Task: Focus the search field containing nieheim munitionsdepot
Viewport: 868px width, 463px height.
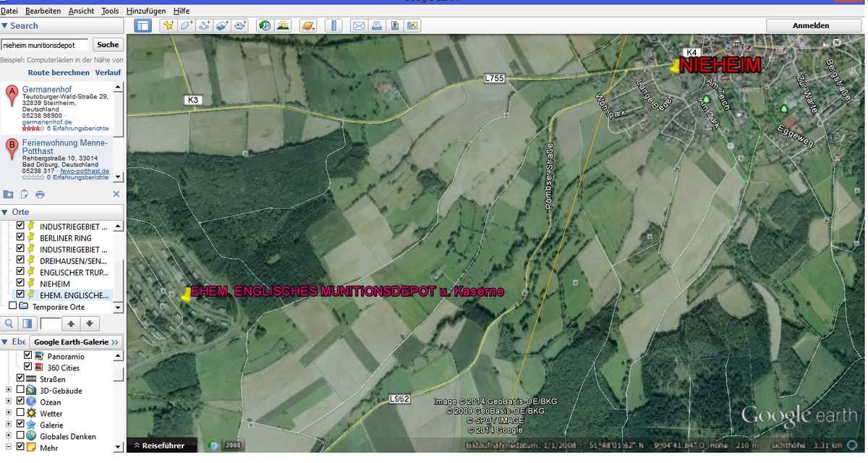Action: click(x=45, y=45)
